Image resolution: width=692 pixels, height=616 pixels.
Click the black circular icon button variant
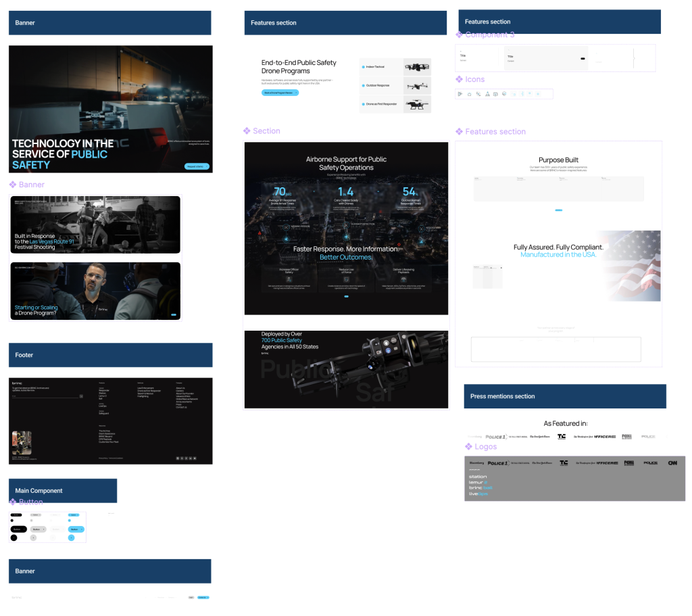coord(14,538)
